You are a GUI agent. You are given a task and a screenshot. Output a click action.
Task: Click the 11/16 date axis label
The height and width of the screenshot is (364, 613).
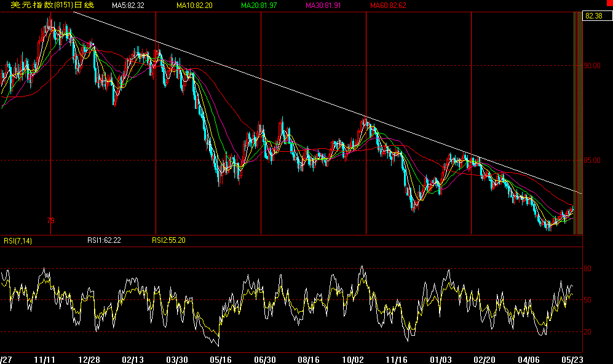(x=397, y=360)
